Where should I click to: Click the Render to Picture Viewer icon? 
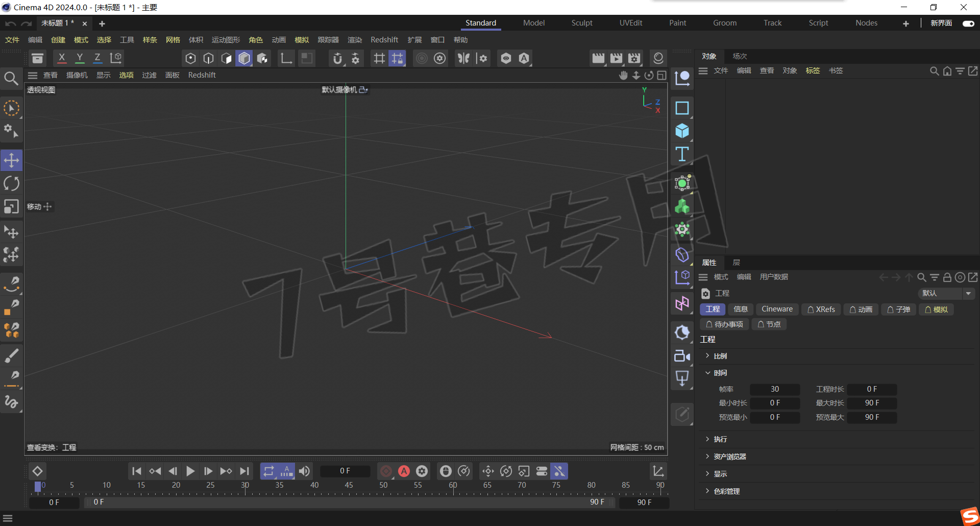pos(616,58)
